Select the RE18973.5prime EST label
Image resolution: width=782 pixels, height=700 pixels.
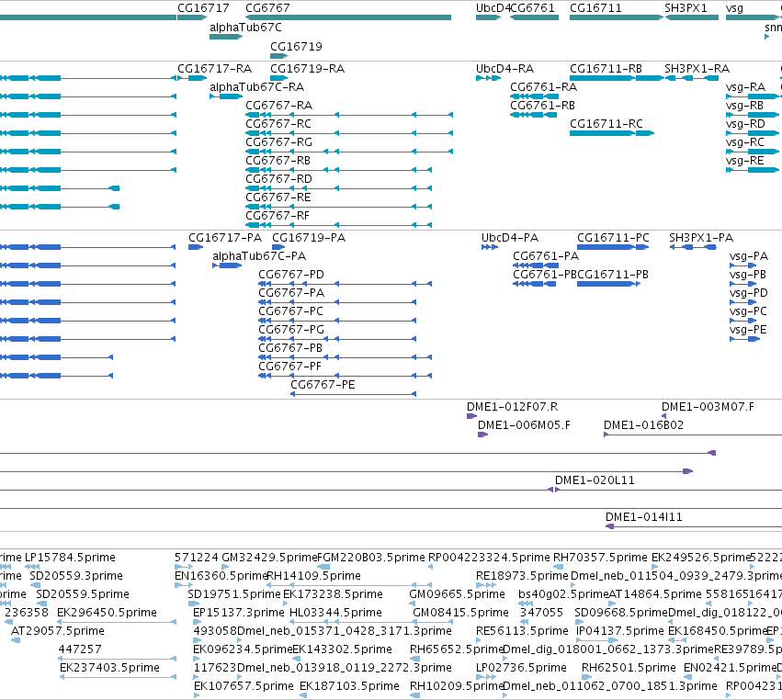(x=522, y=576)
